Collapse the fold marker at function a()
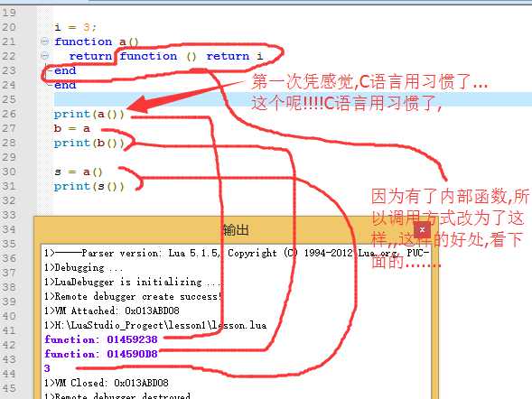532x399 pixels. (44, 42)
